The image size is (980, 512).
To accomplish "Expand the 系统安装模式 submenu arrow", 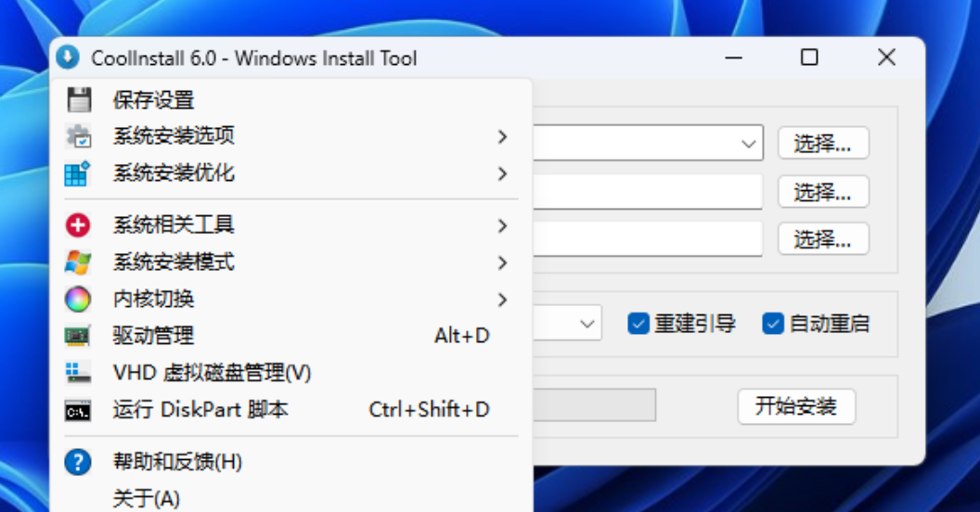I will point(502,262).
